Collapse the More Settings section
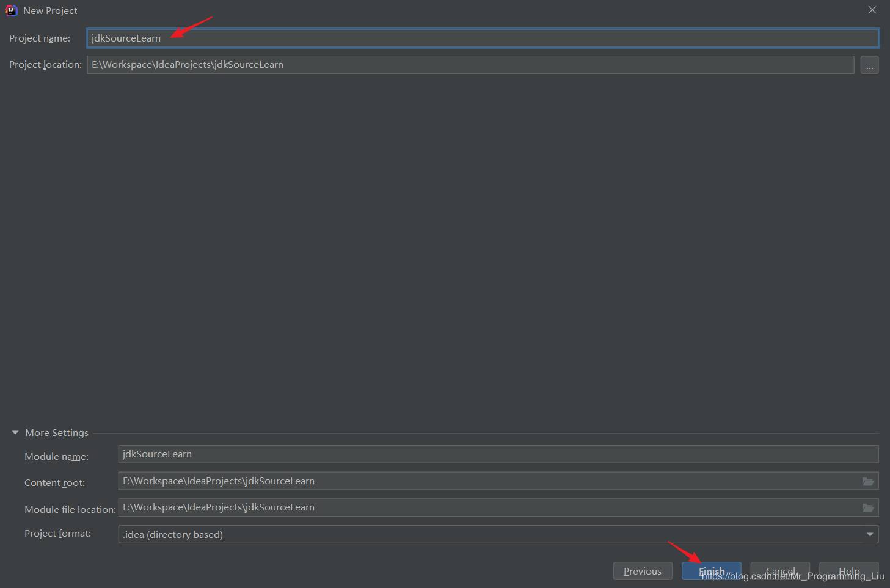Screen dimensions: 890x588 point(15,432)
